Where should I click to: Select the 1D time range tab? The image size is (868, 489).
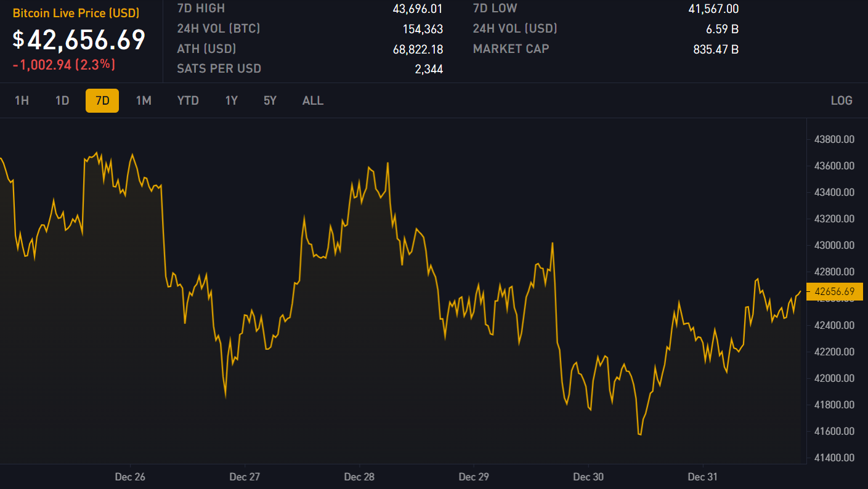click(x=62, y=100)
